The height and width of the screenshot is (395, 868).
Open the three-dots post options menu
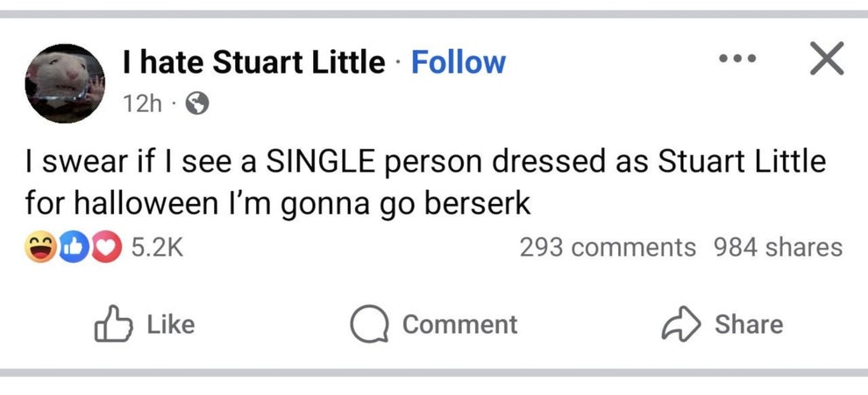736,60
